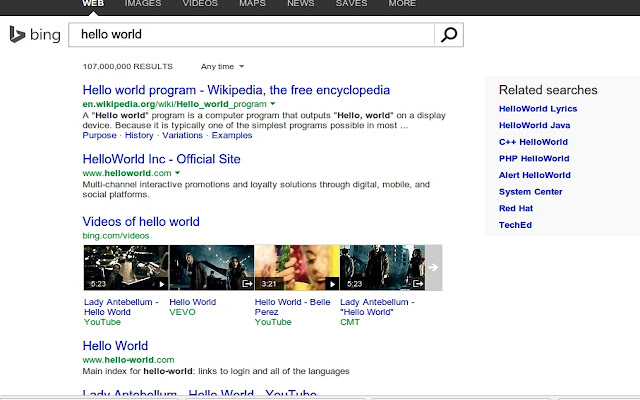Switch to the WEB tab

point(93,4)
